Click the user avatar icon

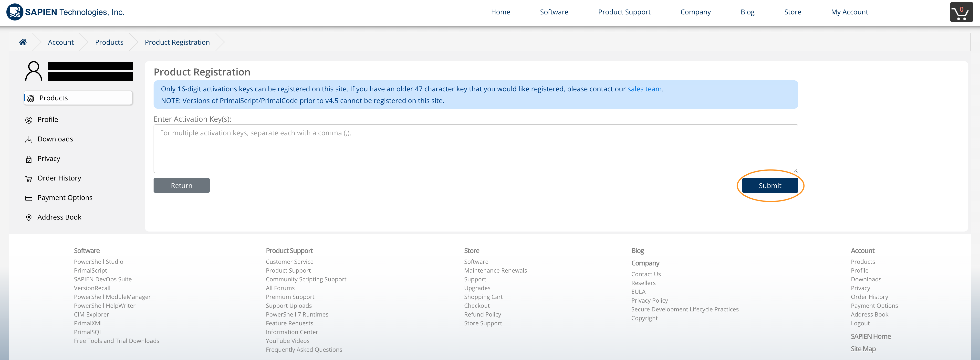pos(33,71)
